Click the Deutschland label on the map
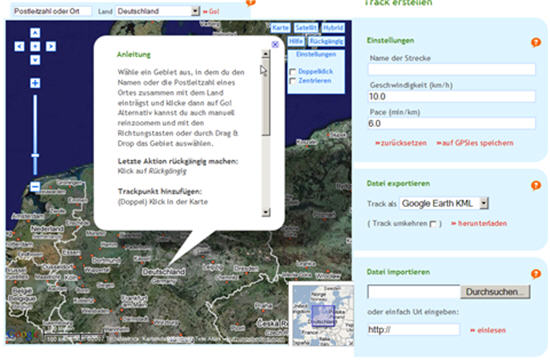This screenshot has width=550, height=360. click(164, 272)
